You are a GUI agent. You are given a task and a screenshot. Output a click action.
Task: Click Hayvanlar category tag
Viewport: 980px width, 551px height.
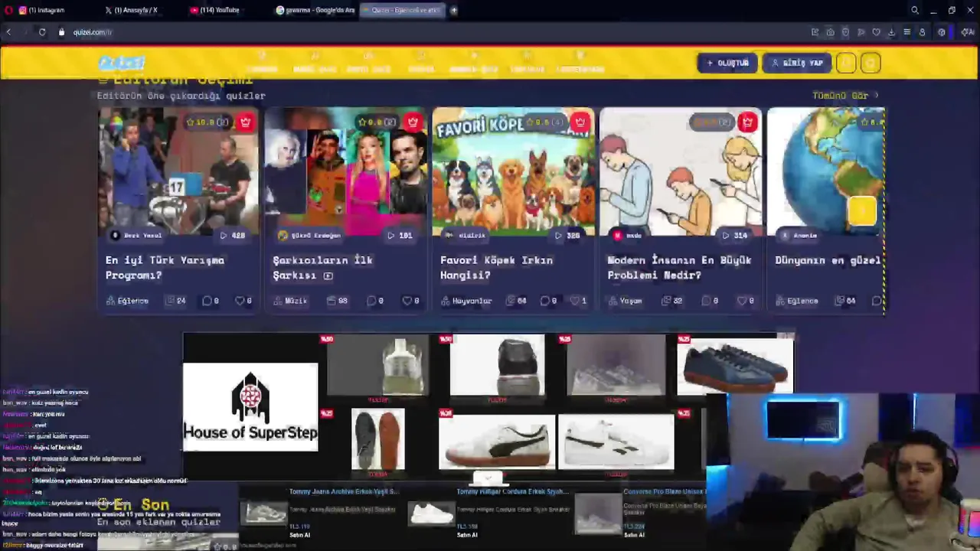[466, 301]
